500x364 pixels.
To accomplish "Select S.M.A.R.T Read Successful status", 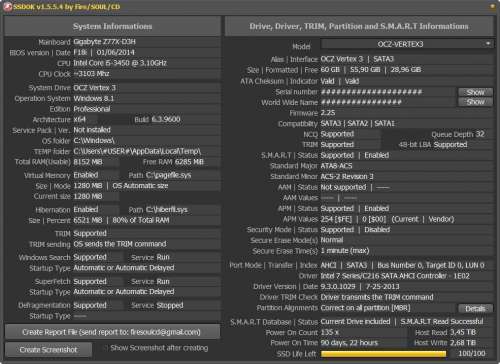I will coord(442,322).
